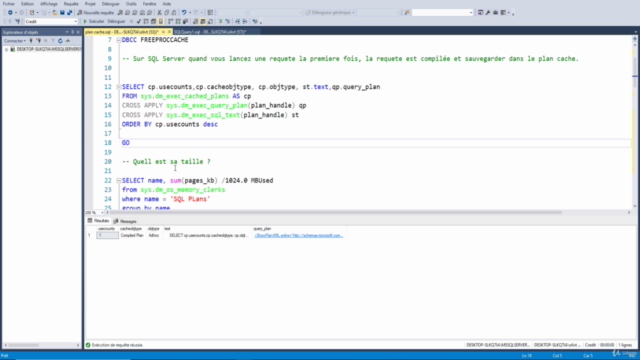Click the disconnect plug icon in object explorer
Image resolution: width=640 pixels, height=360 pixels.
pyautogui.click(x=38, y=41)
